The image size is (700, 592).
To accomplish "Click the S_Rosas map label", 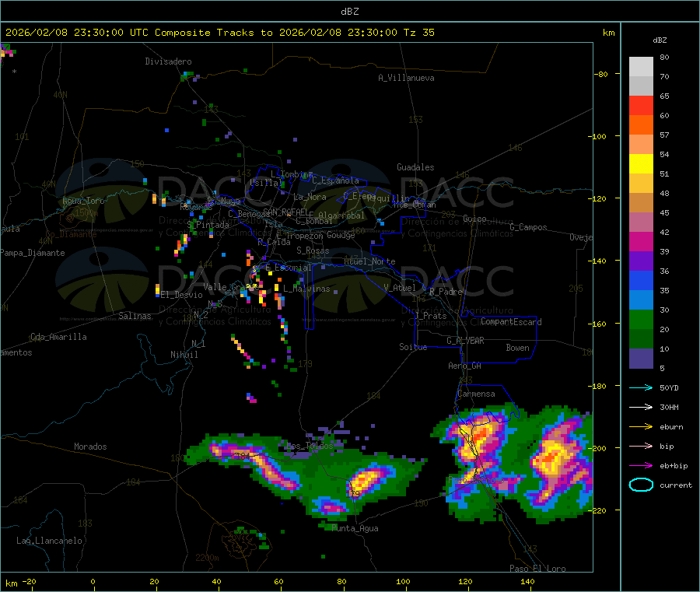I will click(x=313, y=250).
